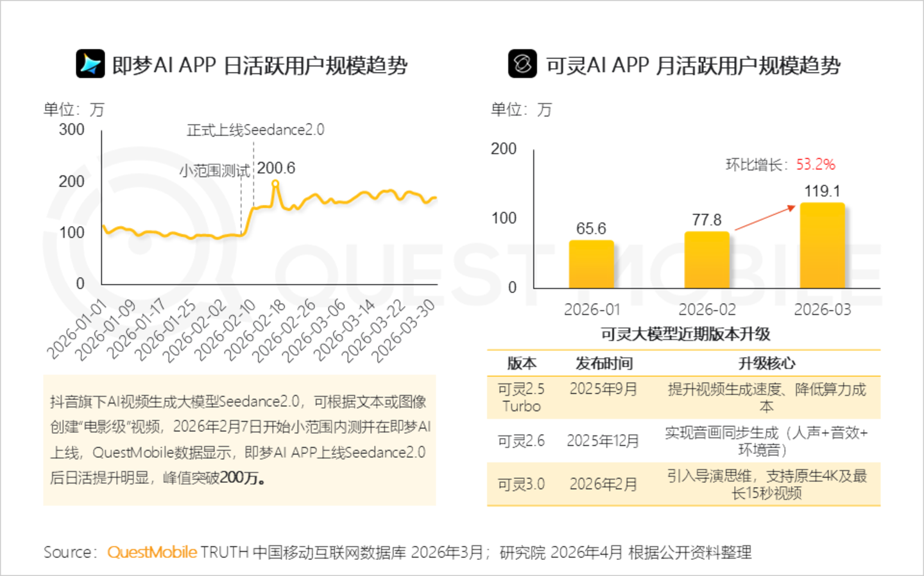Click the 2026-03 bar showing 119.1
This screenshot has width=924, height=576.
click(x=823, y=245)
